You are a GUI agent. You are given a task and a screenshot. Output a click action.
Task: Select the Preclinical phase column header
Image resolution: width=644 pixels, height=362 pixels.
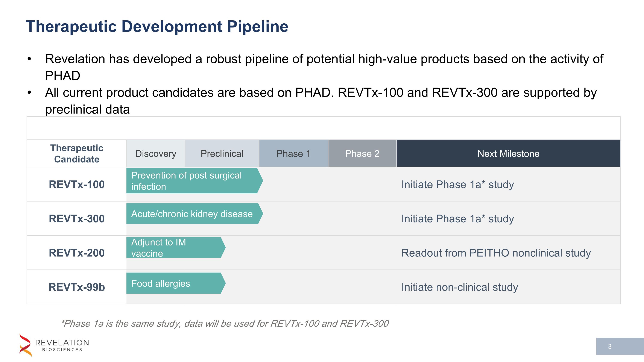[222, 153]
